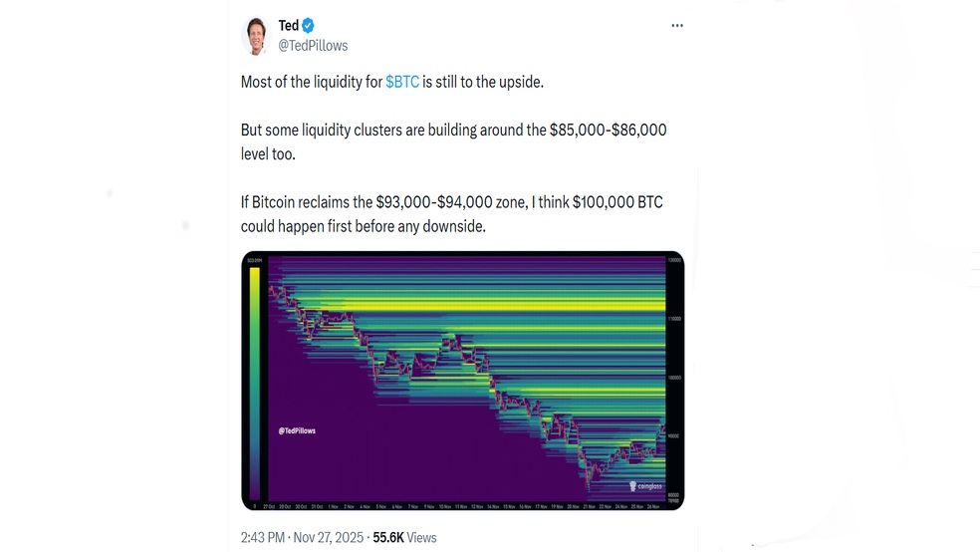
Task: Click the 110000 price axis label
Action: coord(673,319)
